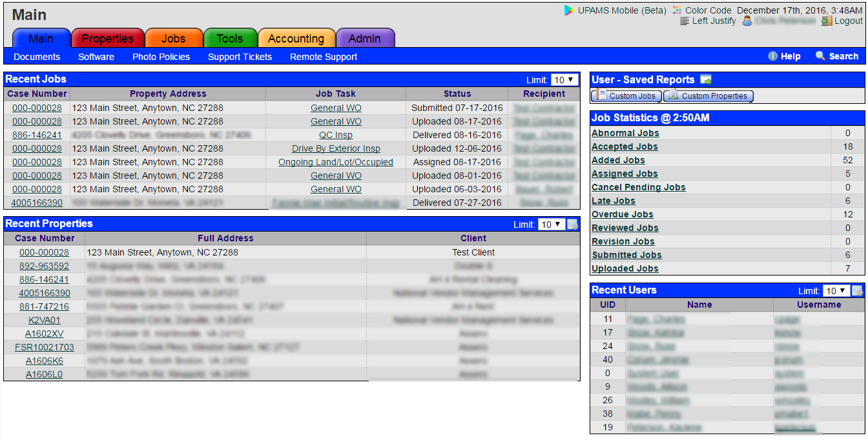Image resolution: width=868 pixels, height=440 pixels.
Task: Click the Custom Jobs report button
Action: (626, 96)
